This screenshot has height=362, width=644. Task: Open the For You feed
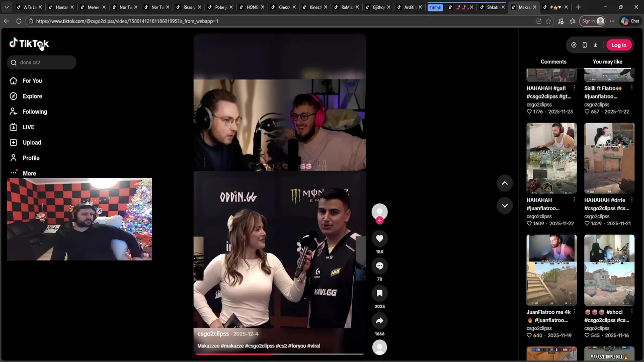(x=32, y=80)
